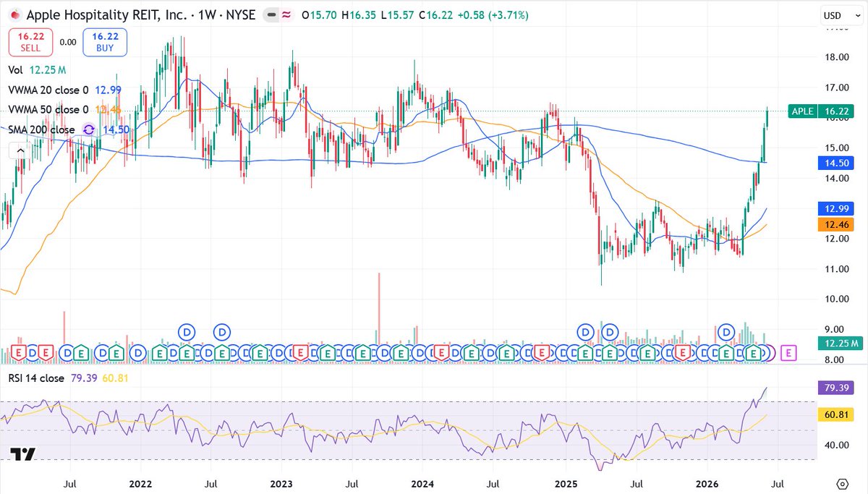This screenshot has height=494, width=868.
Task: Click the L15.57 low value
Action: [x=396, y=15]
